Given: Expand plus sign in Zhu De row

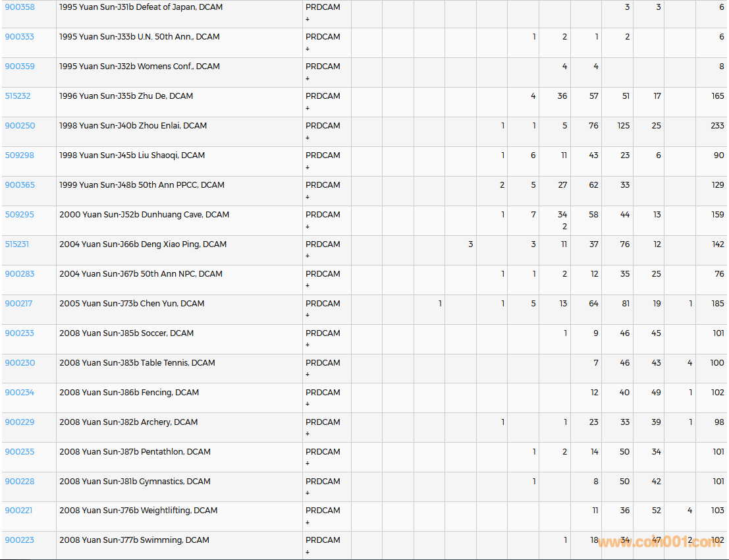Looking at the screenshot, I should [308, 108].
